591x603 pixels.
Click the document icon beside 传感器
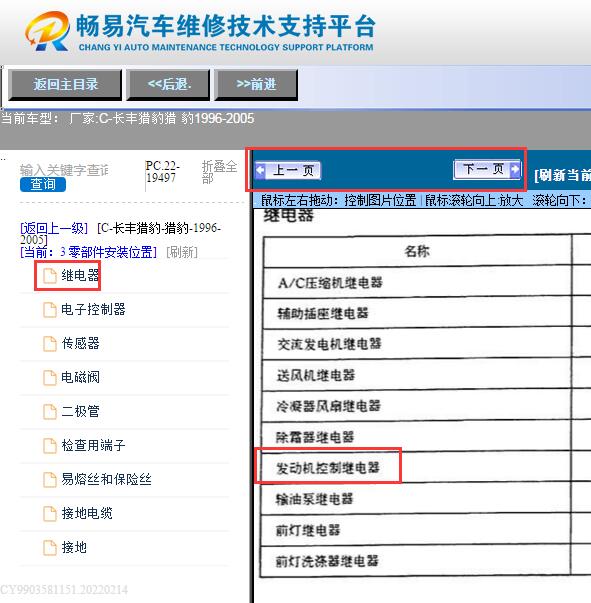point(50,343)
